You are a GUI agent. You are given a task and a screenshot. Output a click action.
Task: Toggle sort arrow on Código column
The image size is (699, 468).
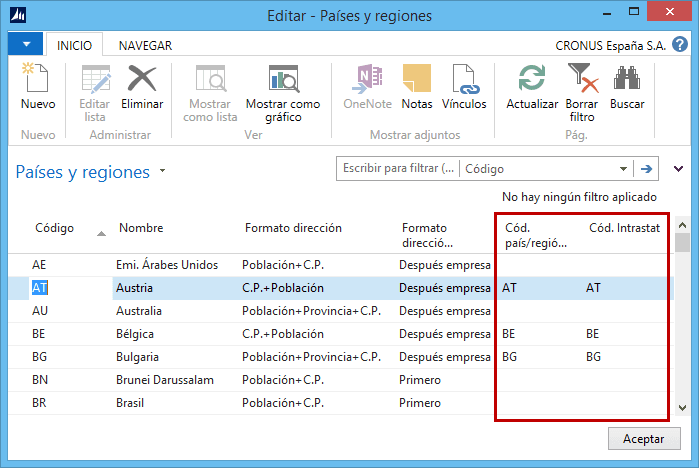(x=101, y=234)
